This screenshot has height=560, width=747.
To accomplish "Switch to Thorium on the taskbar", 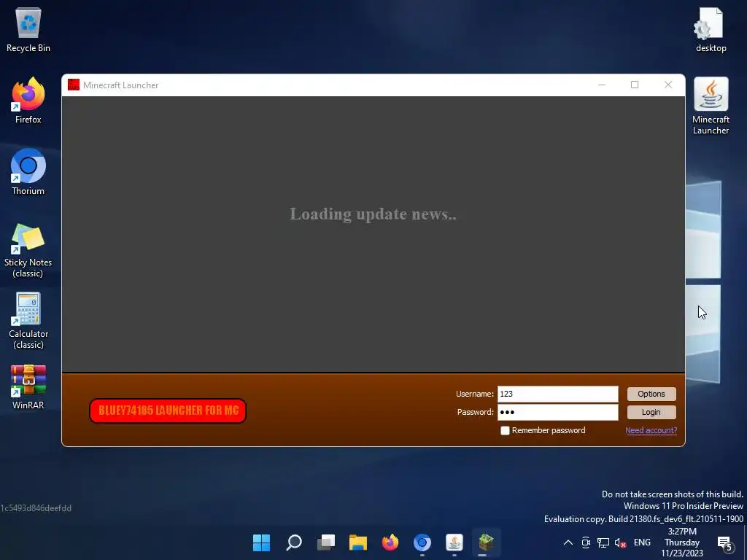I will (422, 542).
